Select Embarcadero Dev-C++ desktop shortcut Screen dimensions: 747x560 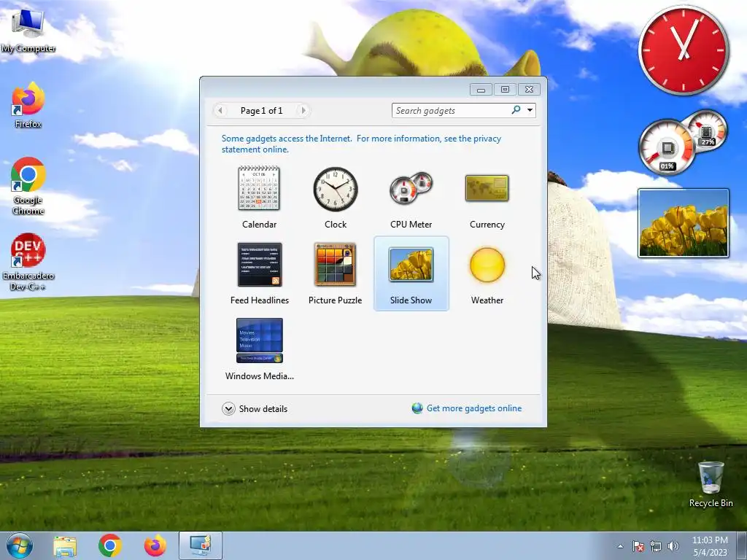pyautogui.click(x=28, y=262)
